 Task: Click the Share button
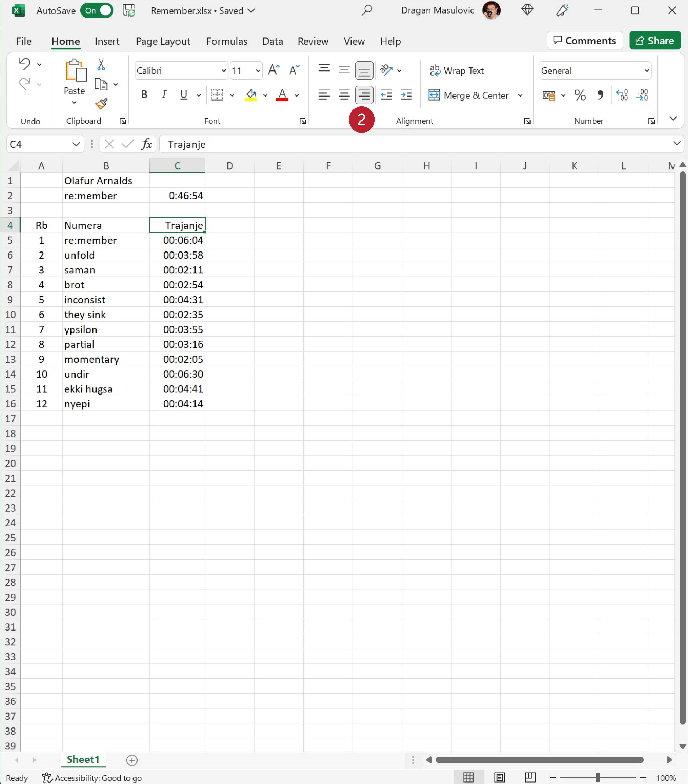coord(655,41)
